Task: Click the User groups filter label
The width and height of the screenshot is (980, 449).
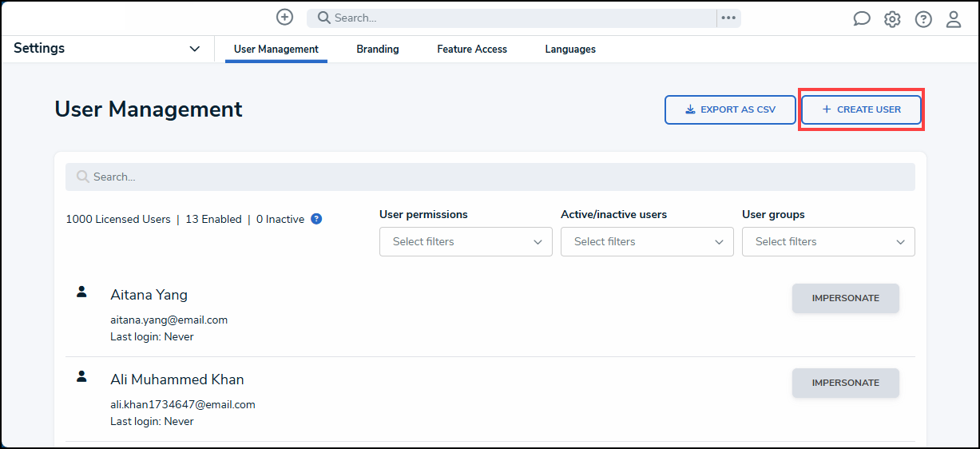Action: tap(773, 214)
